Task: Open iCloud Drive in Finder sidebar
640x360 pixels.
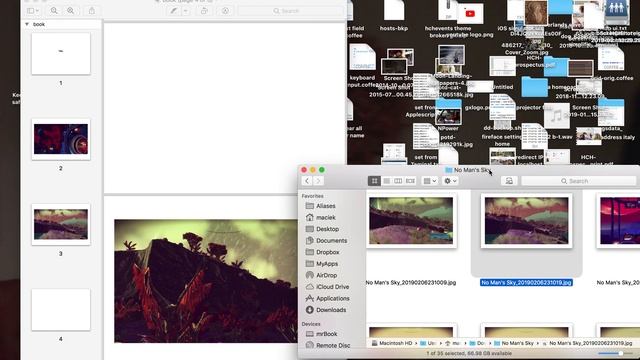Action: point(332,287)
